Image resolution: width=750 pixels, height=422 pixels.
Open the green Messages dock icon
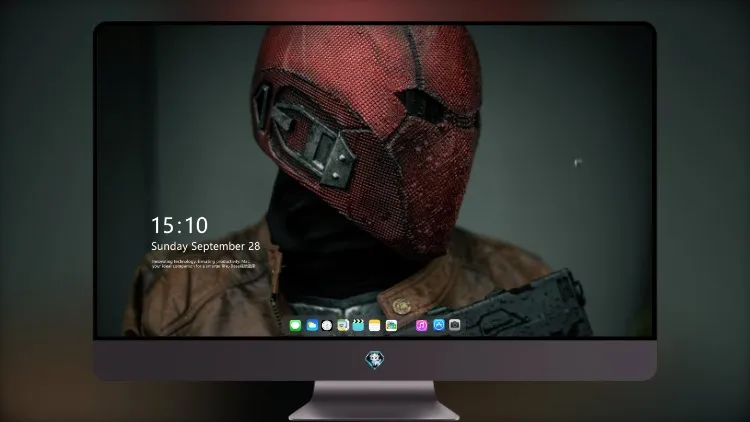(x=295, y=326)
